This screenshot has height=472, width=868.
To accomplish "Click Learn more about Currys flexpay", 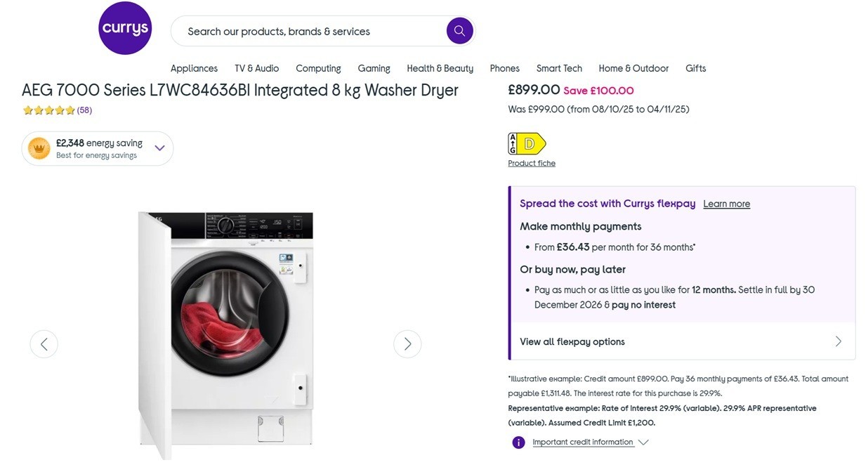I will point(726,204).
